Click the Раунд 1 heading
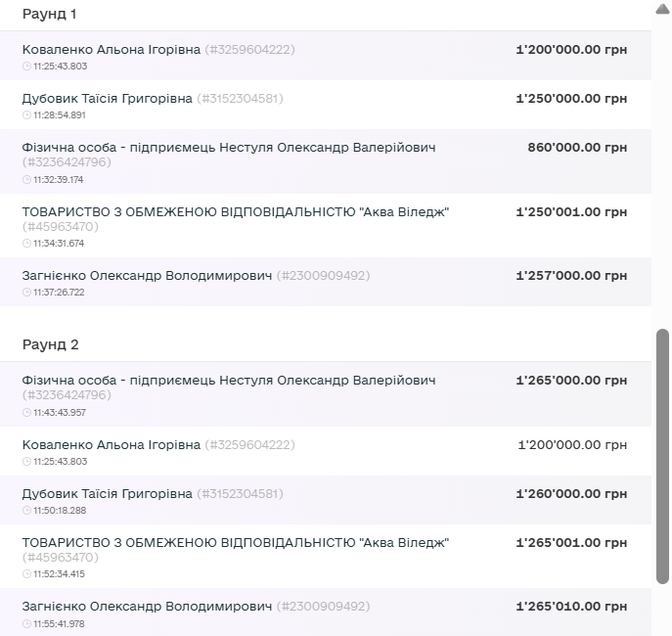The height and width of the screenshot is (636, 672). (50, 15)
